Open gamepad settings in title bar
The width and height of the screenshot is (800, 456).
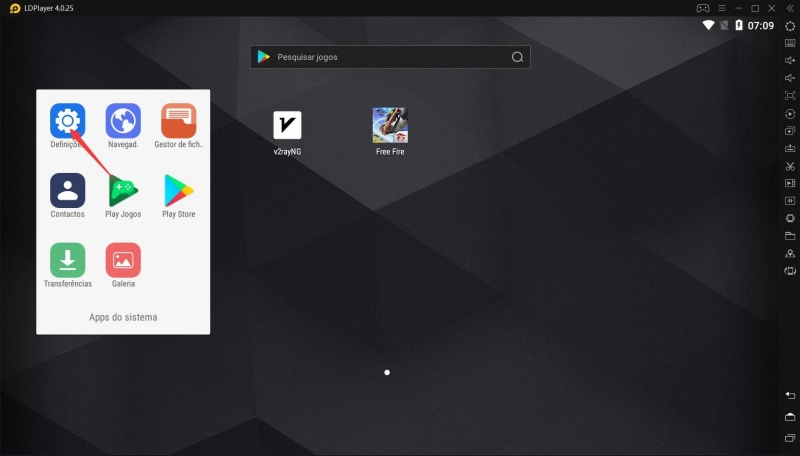[x=703, y=8]
